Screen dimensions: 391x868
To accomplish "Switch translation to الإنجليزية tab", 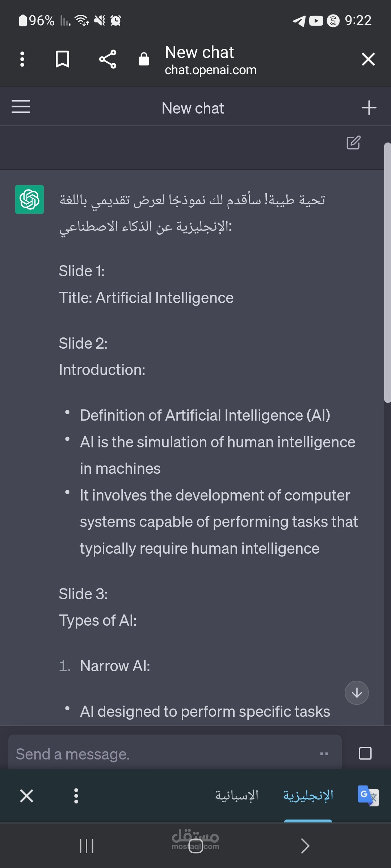I will point(308,795).
